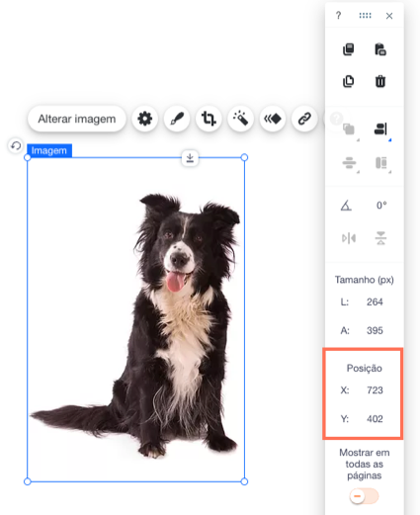Open toolbar help question mark
The image size is (420, 515).
pyautogui.click(x=338, y=16)
